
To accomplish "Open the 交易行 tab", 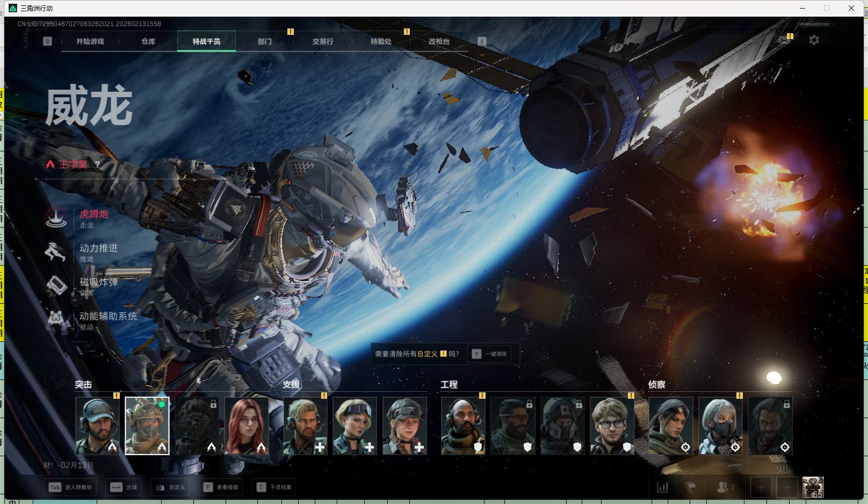I will [x=322, y=41].
